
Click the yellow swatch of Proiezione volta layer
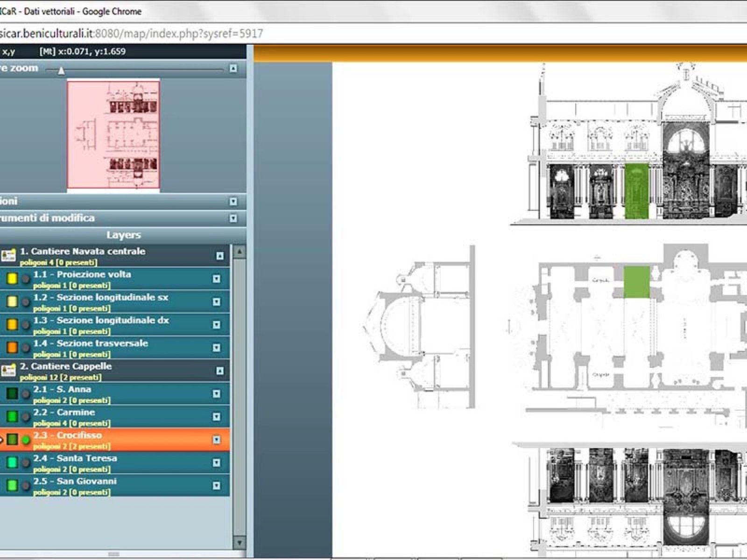[x=12, y=279]
